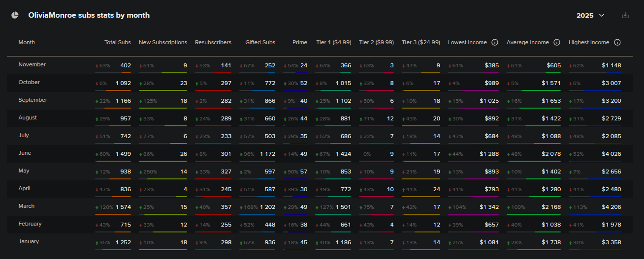This screenshot has width=644, height=259.
Task: Select the June month row label
Action: [25, 153]
